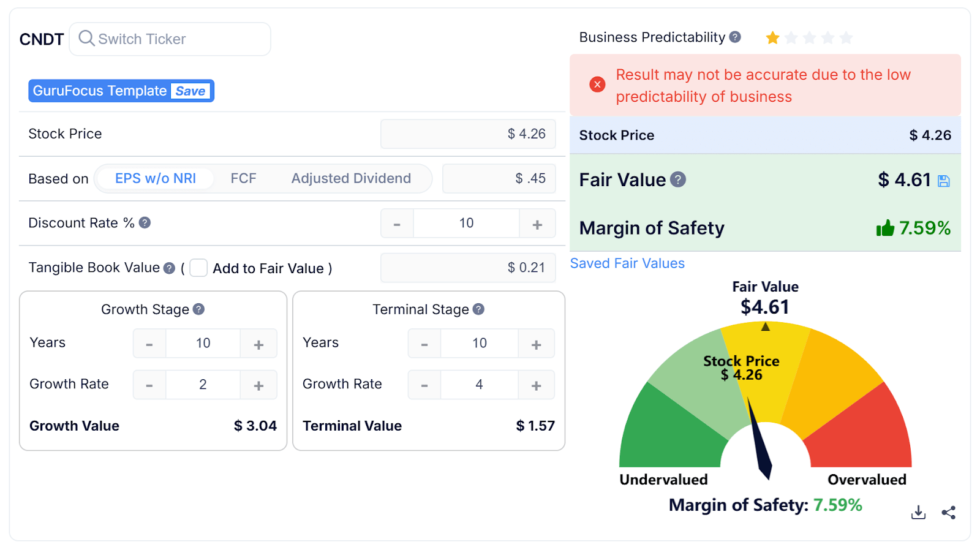Rate one star for Business Predictability
The height and width of the screenshot is (547, 980).
coord(772,37)
